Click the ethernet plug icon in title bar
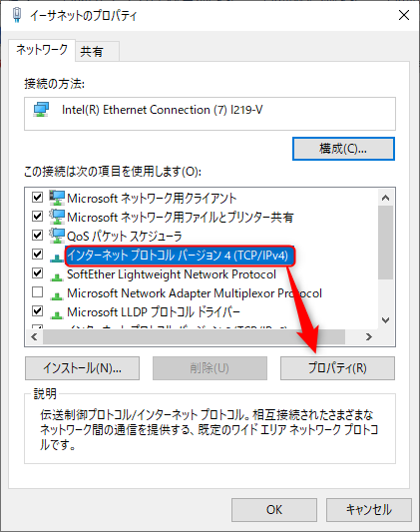 pyautogui.click(x=17, y=15)
